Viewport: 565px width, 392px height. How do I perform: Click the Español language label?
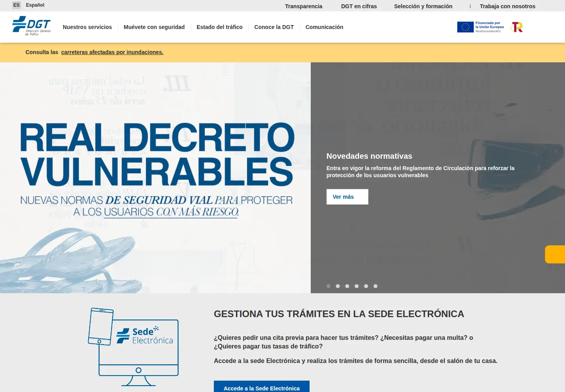pyautogui.click(x=35, y=5)
